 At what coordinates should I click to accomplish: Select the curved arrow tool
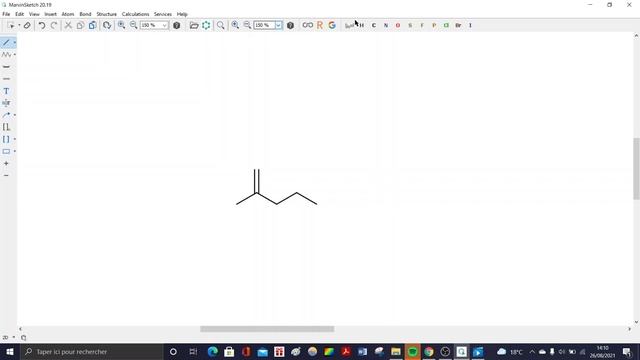[6, 115]
